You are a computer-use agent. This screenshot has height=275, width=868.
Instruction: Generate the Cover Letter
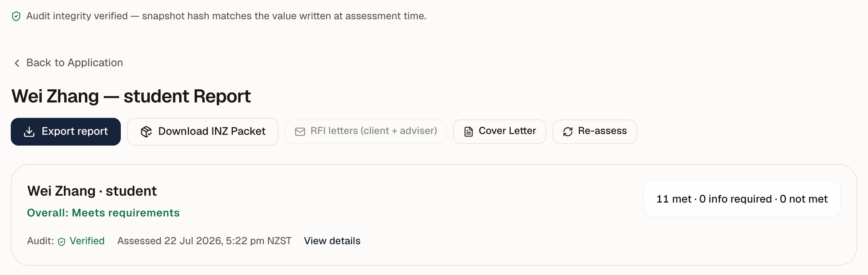tap(500, 132)
